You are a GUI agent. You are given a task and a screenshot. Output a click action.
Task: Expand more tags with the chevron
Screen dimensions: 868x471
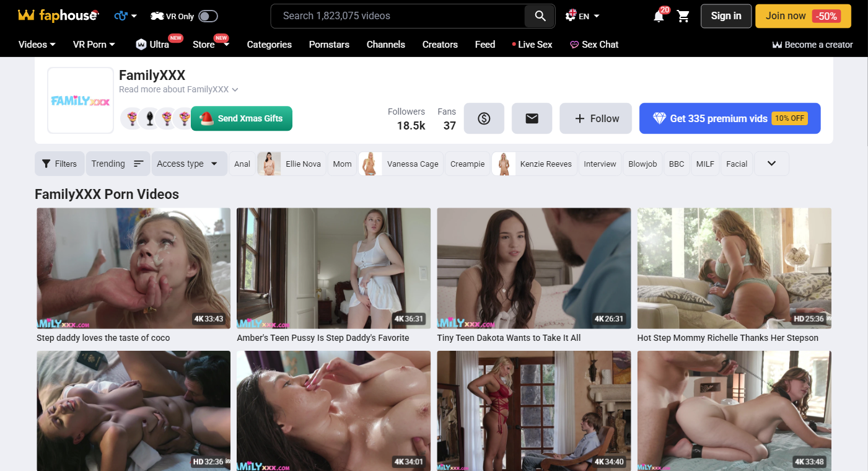coord(772,164)
